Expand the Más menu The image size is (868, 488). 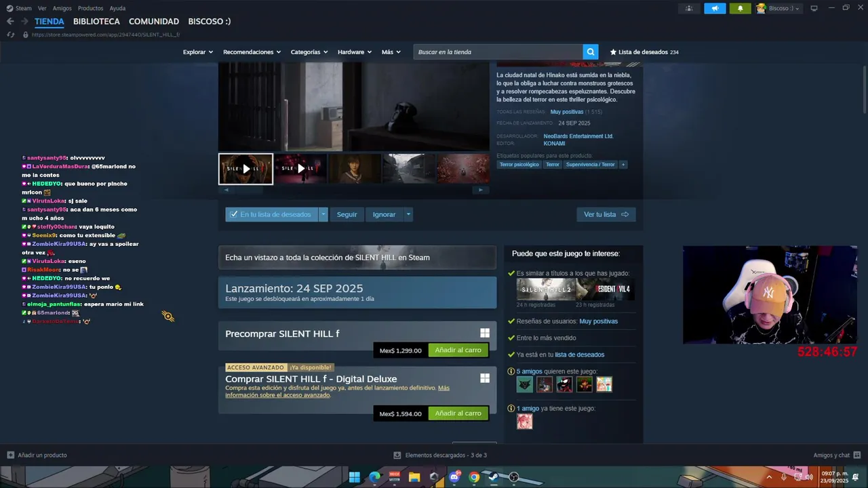391,52
